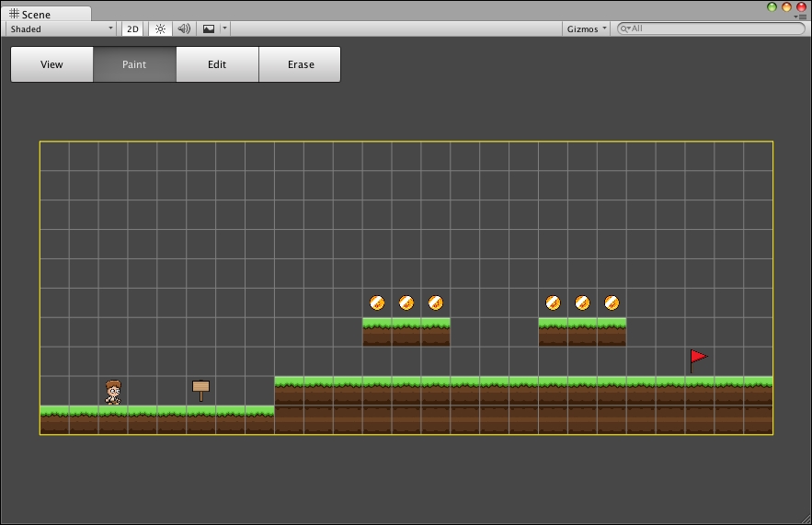Switch to Erase mode
This screenshot has width=812, height=525.
(300, 64)
